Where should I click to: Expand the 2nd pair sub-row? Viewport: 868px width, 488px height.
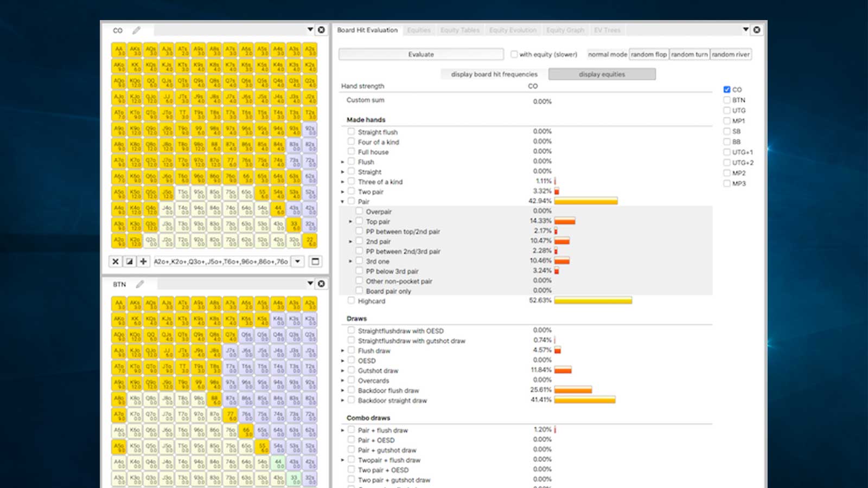coord(350,242)
